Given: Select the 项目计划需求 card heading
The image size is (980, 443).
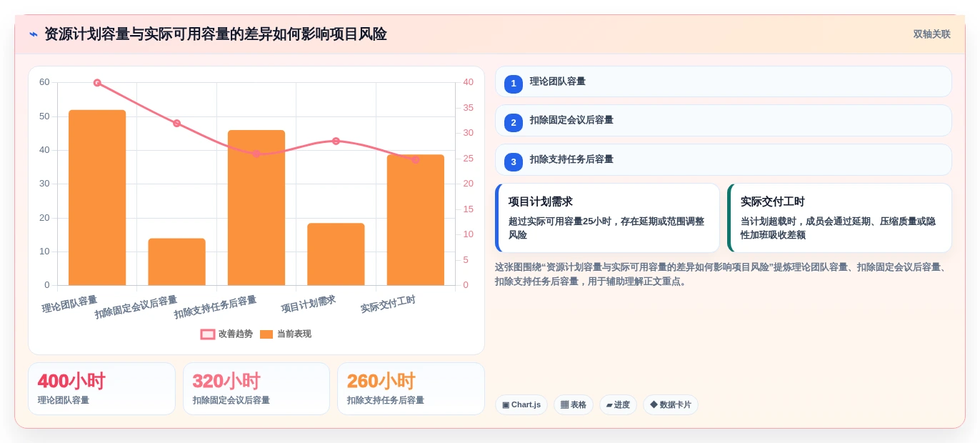Looking at the screenshot, I should [x=541, y=201].
